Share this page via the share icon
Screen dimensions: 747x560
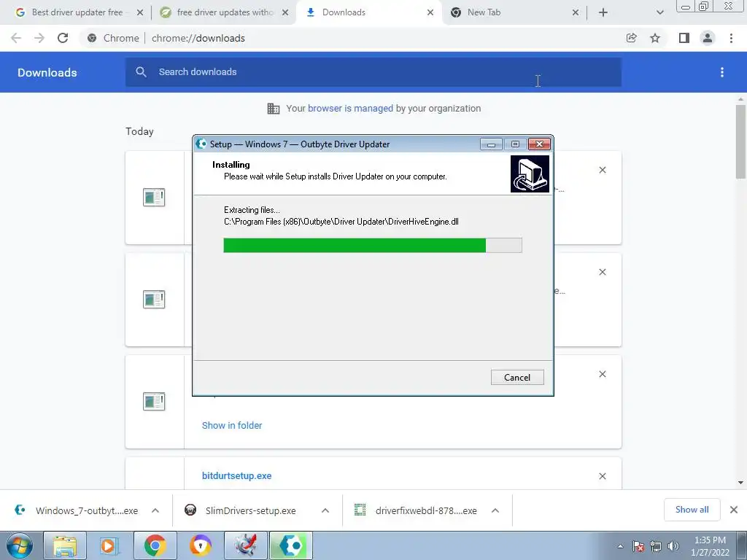point(631,38)
